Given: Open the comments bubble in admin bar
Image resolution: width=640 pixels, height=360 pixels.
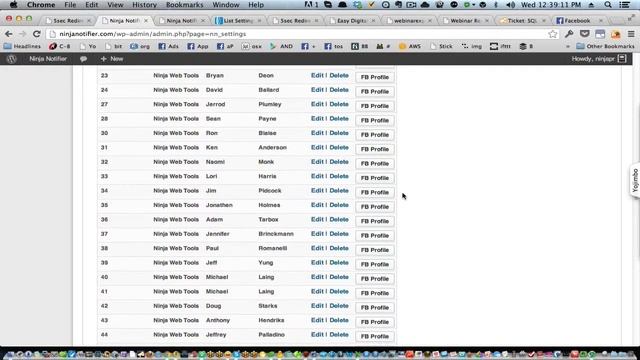Looking at the screenshot, I should [83, 59].
